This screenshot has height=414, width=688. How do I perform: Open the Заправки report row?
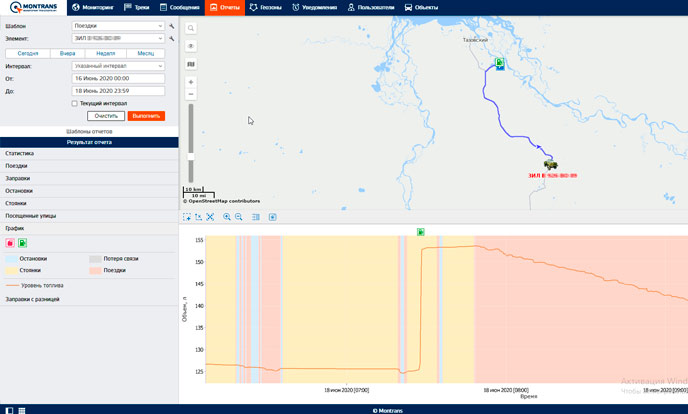89,178
